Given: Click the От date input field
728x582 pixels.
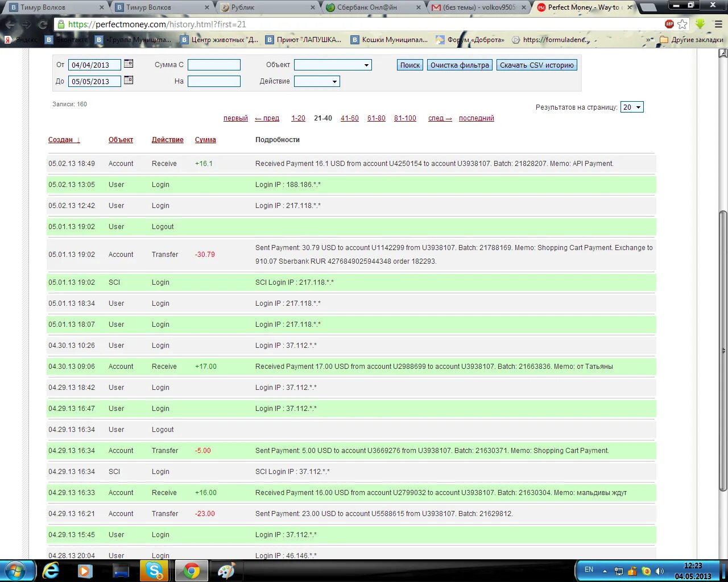Looking at the screenshot, I should click(94, 65).
